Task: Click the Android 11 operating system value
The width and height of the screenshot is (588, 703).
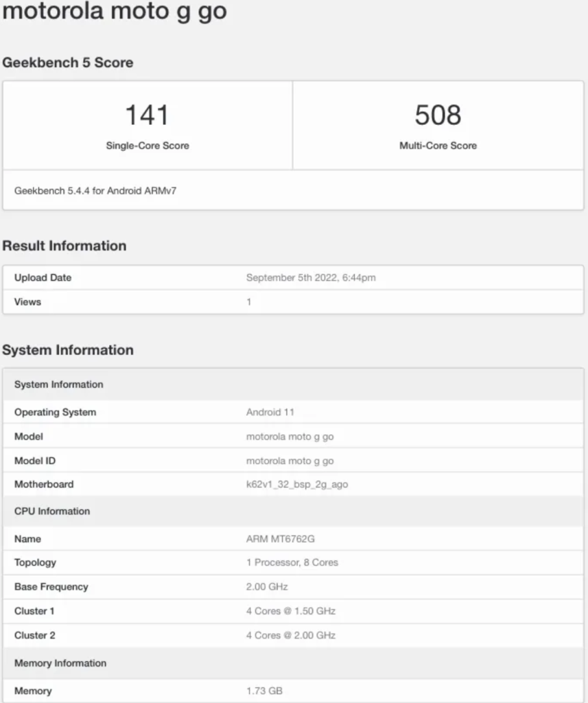Action: coord(270,413)
